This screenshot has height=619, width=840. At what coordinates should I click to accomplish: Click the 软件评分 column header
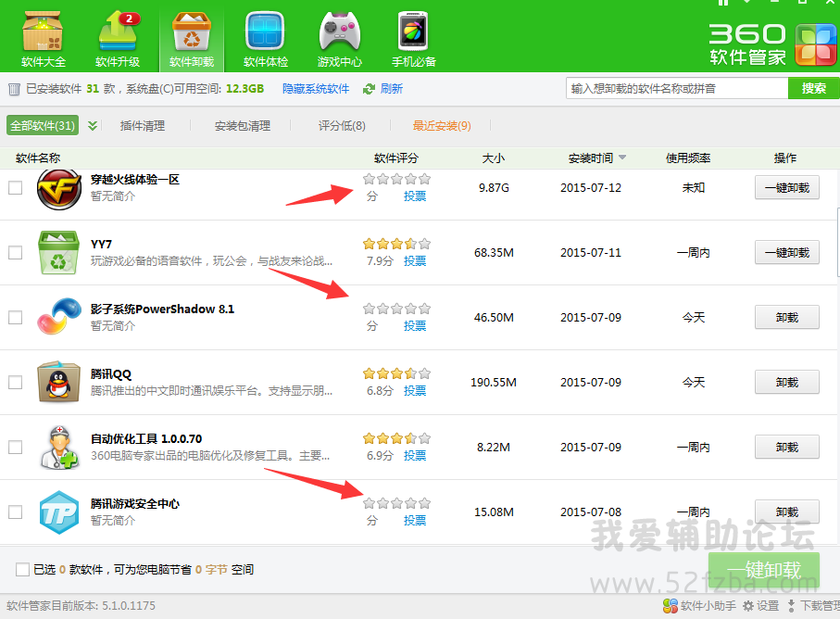tap(395, 158)
